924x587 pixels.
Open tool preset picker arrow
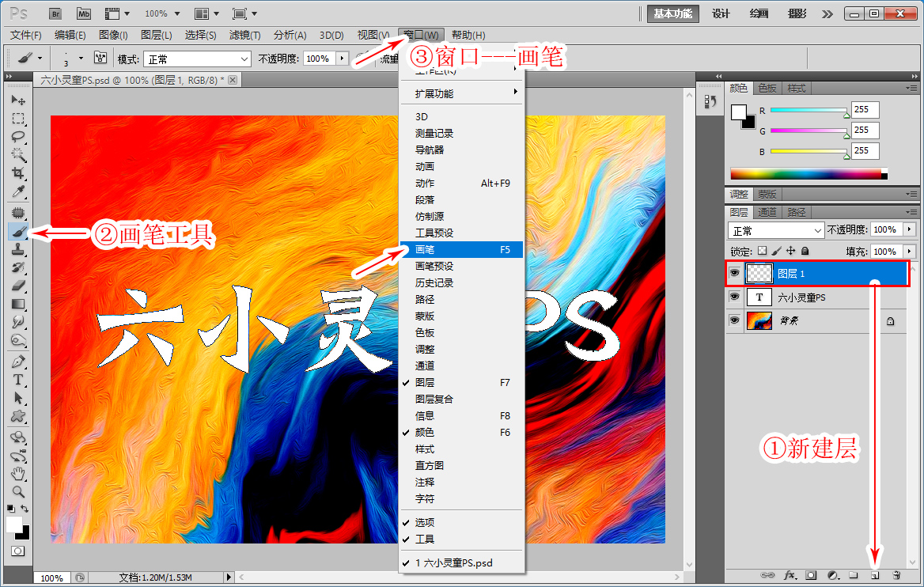(x=40, y=59)
